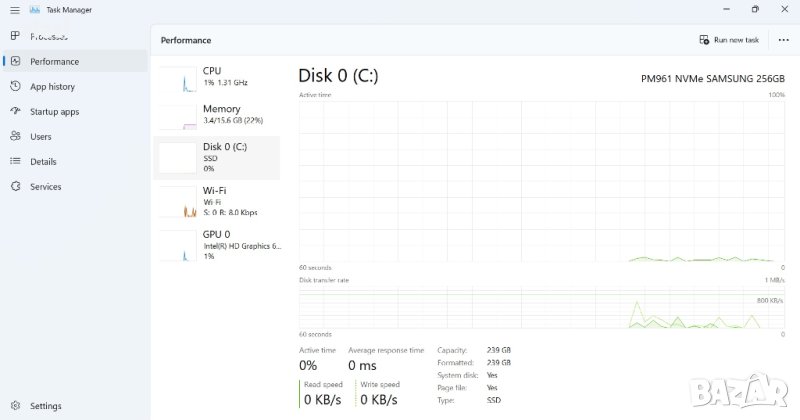Open the three-dot more options menu

783,40
